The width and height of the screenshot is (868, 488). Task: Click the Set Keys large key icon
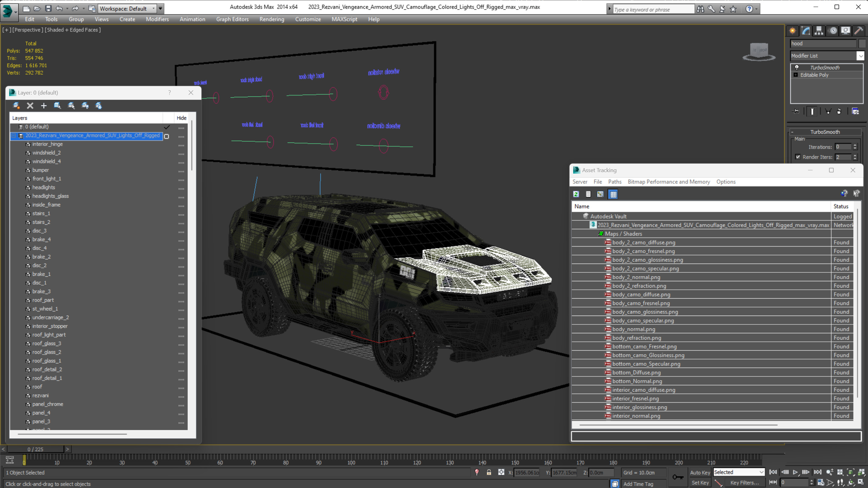coord(678,477)
